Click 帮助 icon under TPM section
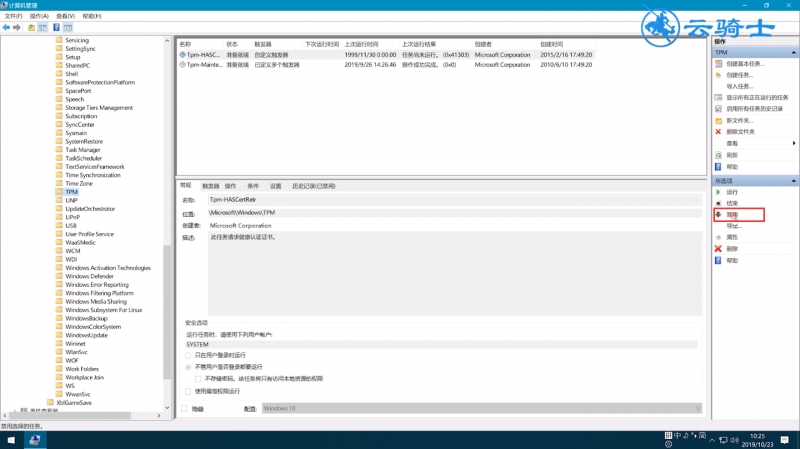The image size is (800, 449). [718, 167]
